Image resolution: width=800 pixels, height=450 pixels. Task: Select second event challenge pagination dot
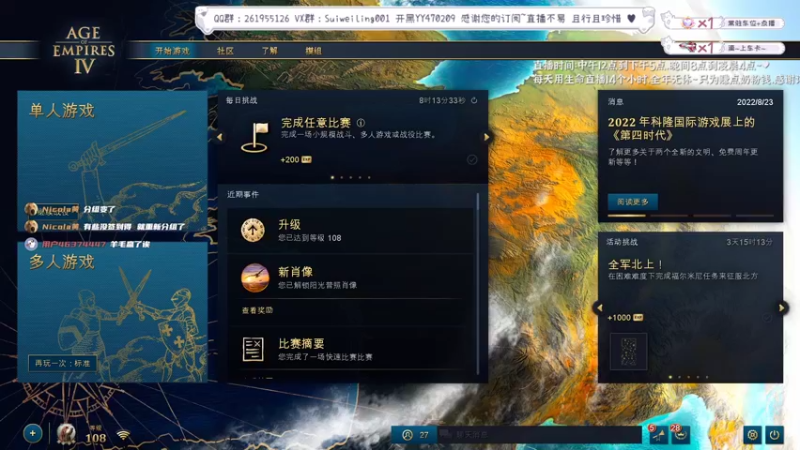pos(680,378)
